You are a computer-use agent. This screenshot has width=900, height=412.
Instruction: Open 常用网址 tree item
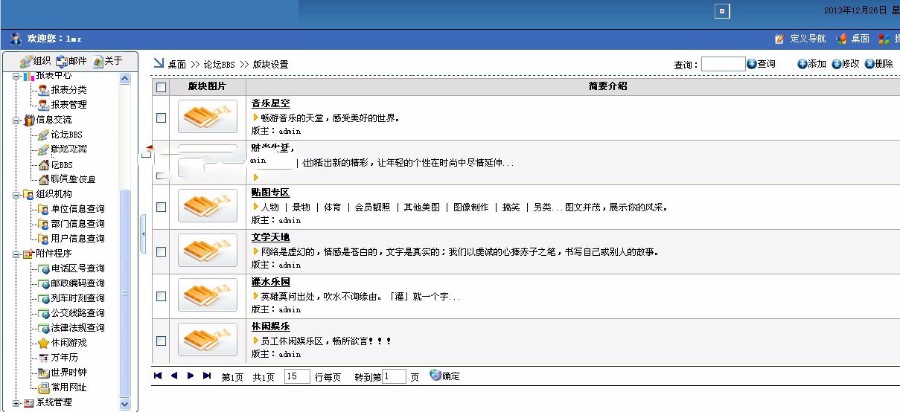coord(63,387)
